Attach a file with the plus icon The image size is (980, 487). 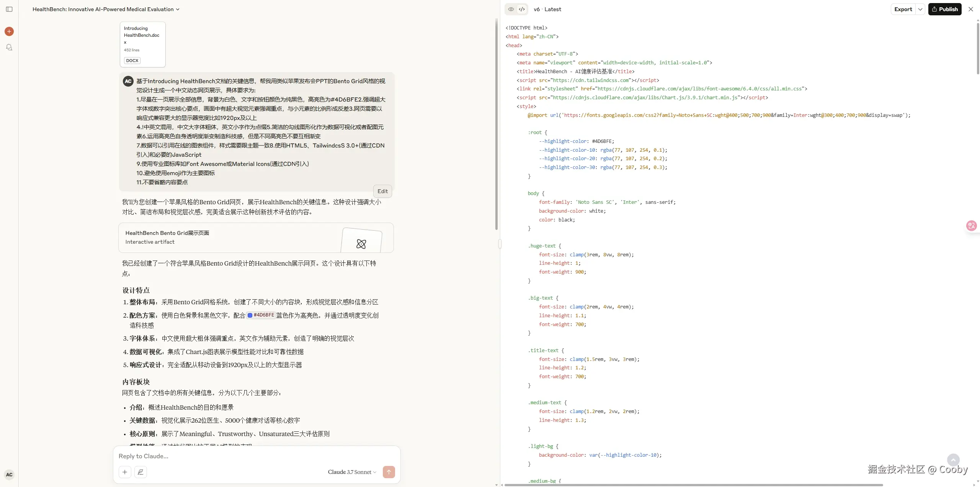124,472
